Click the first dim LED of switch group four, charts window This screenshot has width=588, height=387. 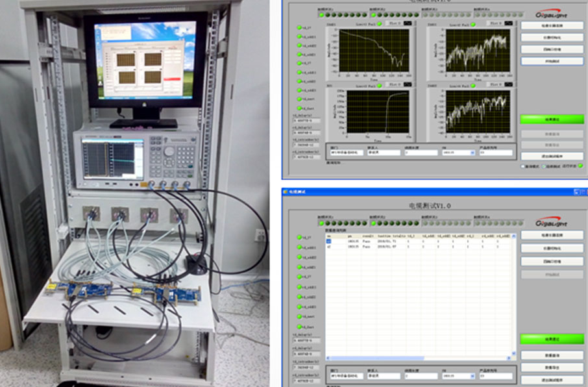[478, 15]
